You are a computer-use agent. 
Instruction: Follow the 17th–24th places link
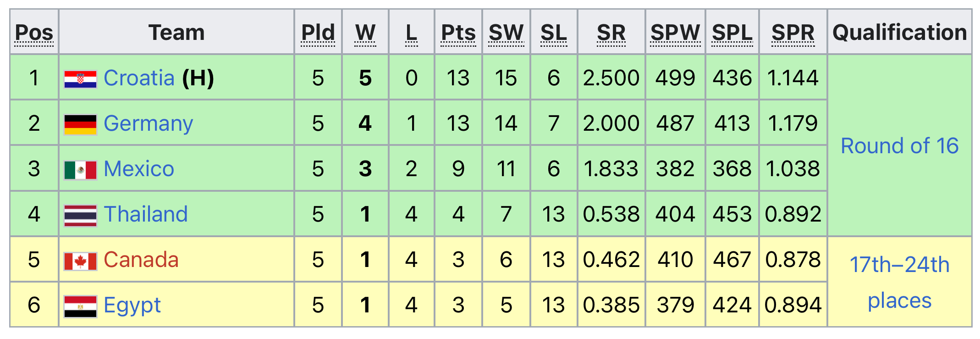(x=899, y=282)
